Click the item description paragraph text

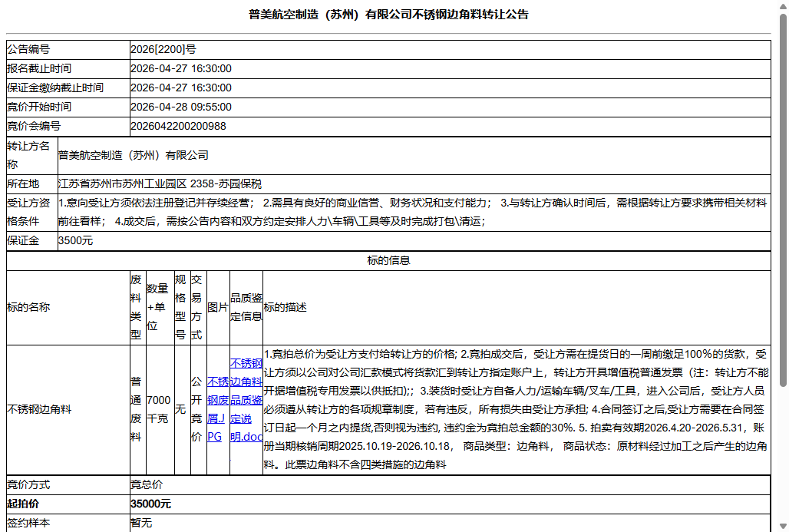517,409
